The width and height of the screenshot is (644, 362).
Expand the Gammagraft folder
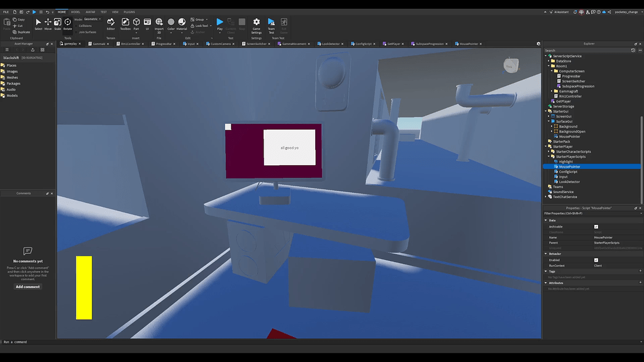(552, 91)
